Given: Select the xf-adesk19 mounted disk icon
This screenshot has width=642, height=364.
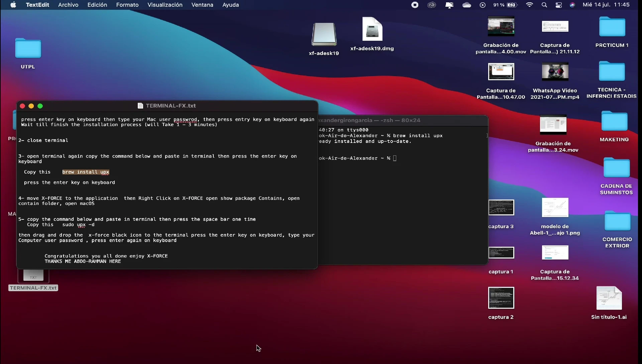Looking at the screenshot, I should (x=324, y=34).
